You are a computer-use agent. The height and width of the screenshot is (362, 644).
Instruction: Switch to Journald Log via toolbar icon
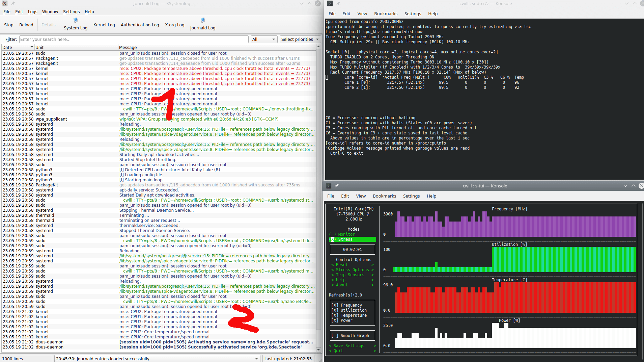pyautogui.click(x=202, y=21)
